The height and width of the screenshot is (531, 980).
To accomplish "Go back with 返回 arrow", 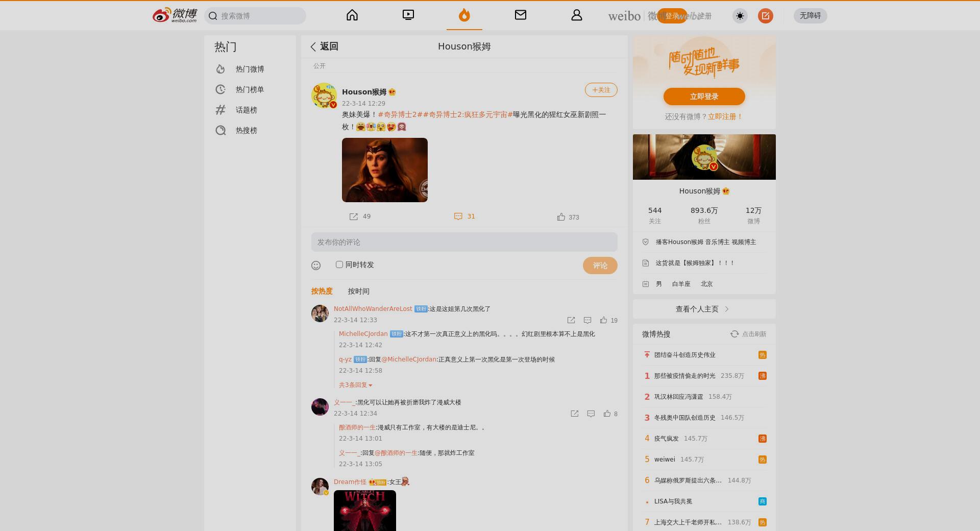I will click(324, 46).
